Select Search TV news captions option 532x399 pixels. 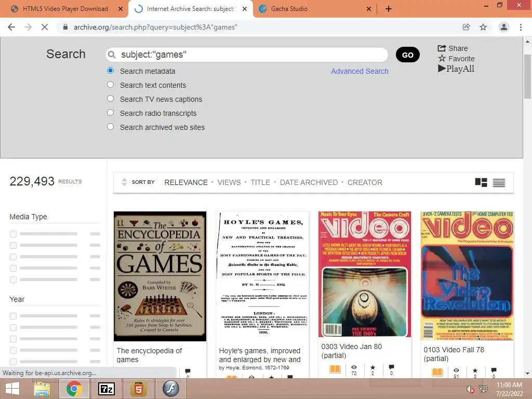coord(110,98)
